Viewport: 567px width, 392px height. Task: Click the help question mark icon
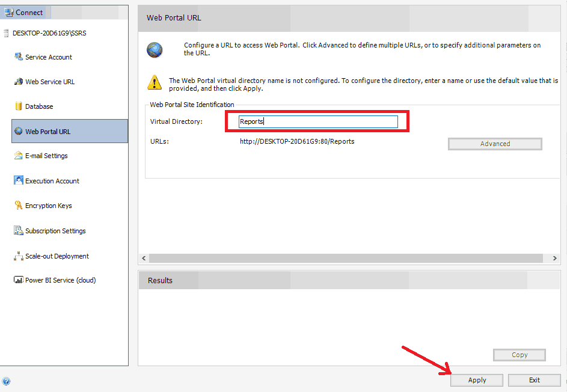(6, 381)
